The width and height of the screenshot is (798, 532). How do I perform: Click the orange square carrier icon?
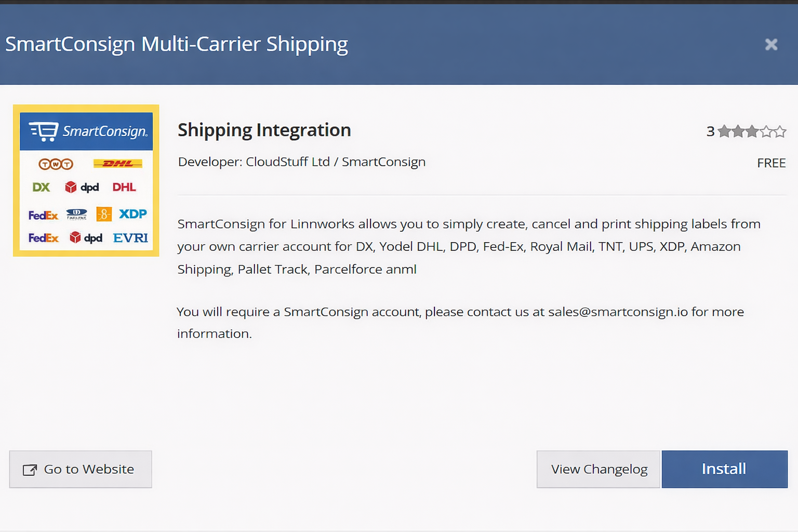pos(104,214)
